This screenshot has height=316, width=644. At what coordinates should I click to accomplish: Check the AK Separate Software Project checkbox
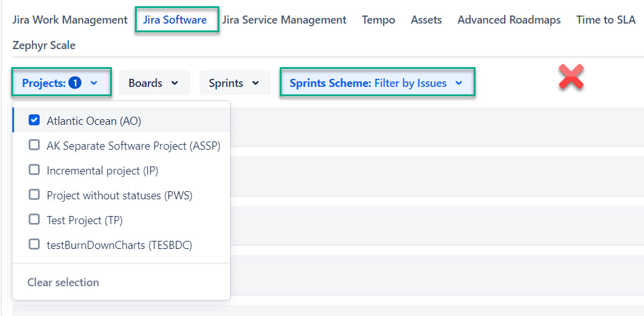pyautogui.click(x=35, y=145)
